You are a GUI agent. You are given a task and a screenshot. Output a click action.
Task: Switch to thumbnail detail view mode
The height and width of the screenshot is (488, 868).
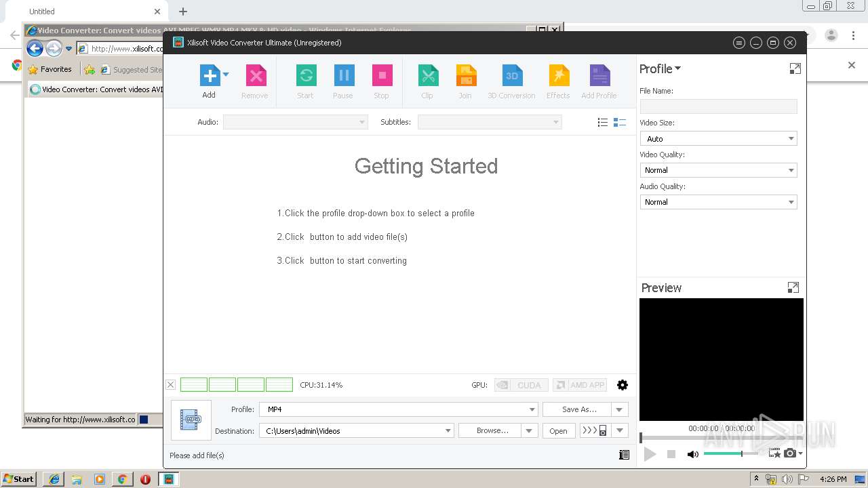[619, 123]
